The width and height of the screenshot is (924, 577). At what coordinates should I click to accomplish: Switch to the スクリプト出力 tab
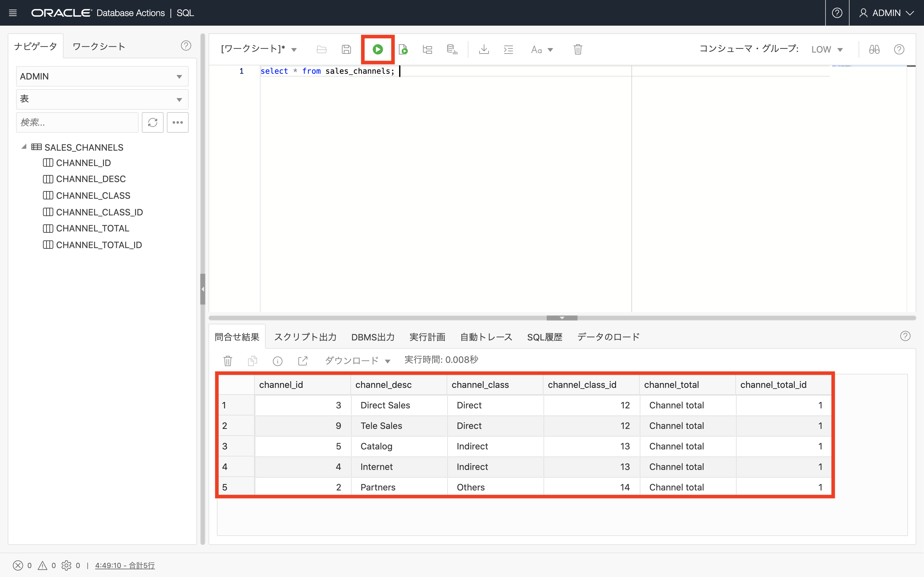click(x=305, y=337)
